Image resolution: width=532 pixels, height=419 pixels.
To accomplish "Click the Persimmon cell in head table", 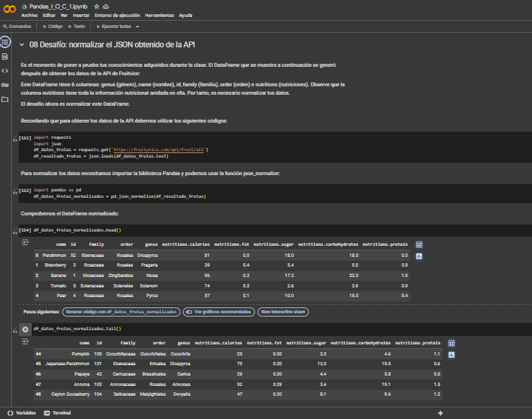I will (54, 255).
